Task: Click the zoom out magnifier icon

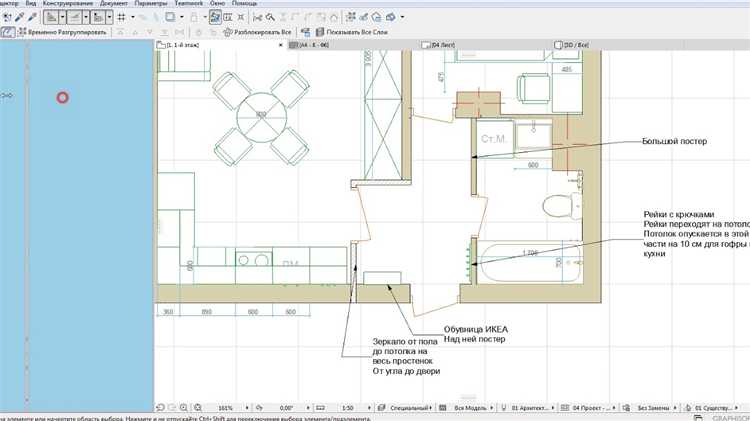Action: click(x=198, y=408)
